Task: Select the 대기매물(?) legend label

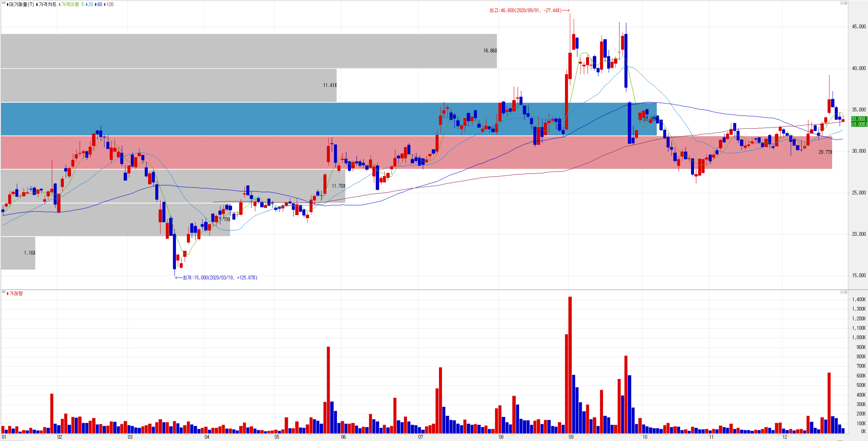Action: click(21, 4)
